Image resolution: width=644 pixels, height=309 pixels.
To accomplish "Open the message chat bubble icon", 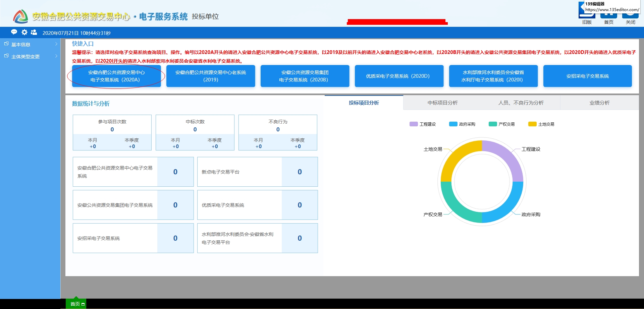I will (x=14, y=32).
